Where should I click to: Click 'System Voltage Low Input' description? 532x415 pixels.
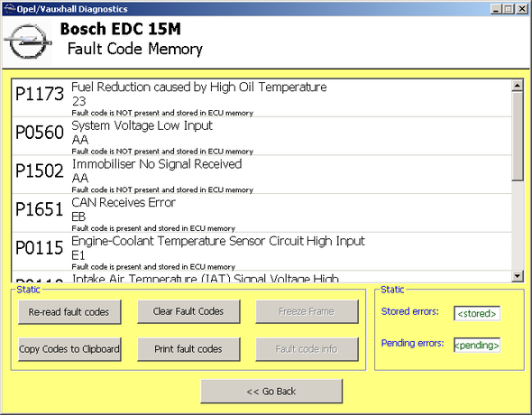pos(142,126)
